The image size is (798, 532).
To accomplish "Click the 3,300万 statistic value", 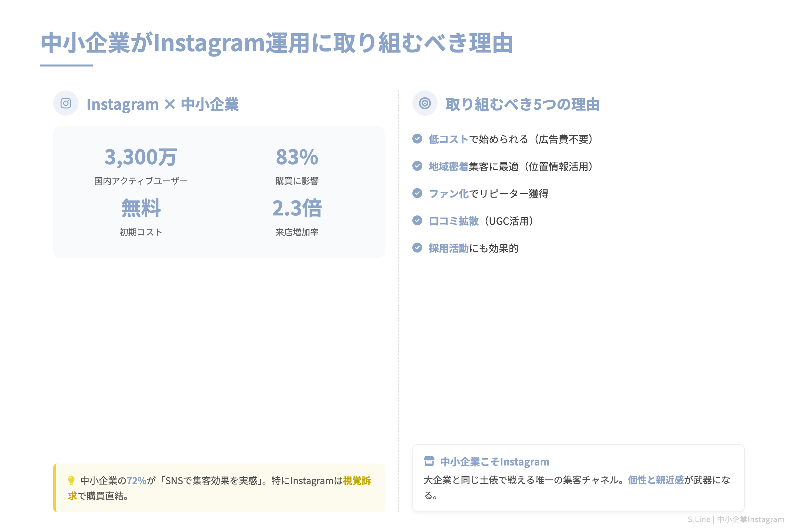I will tap(140, 157).
